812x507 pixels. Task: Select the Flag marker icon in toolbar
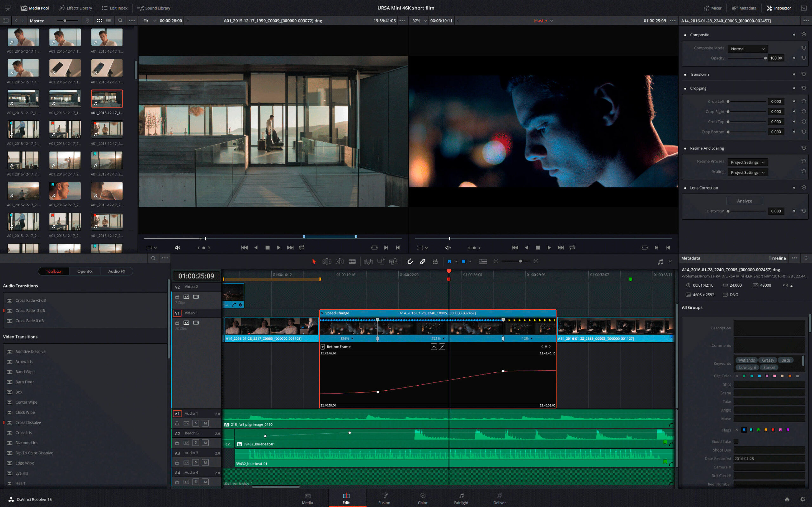point(450,261)
